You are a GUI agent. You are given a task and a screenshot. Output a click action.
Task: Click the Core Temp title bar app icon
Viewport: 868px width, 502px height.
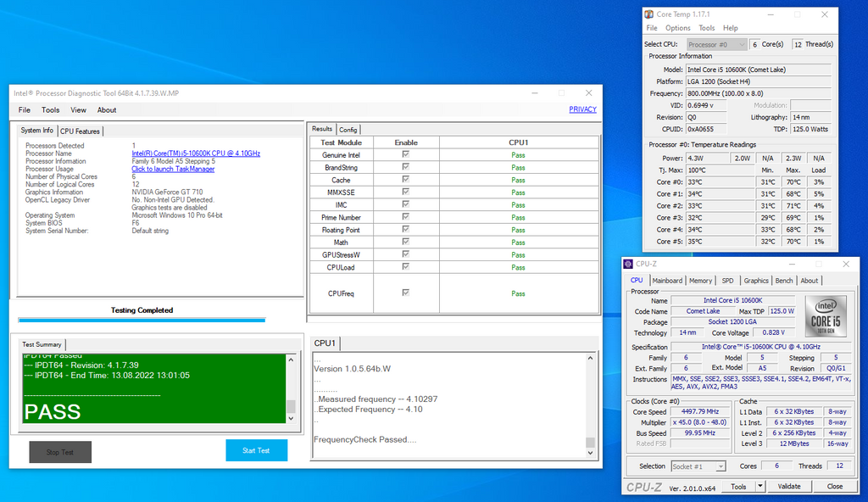(649, 14)
